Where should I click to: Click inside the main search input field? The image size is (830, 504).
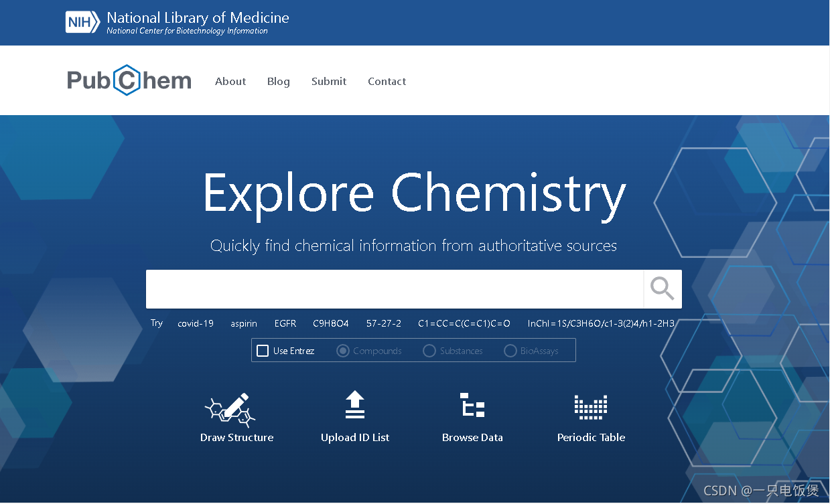(x=395, y=289)
